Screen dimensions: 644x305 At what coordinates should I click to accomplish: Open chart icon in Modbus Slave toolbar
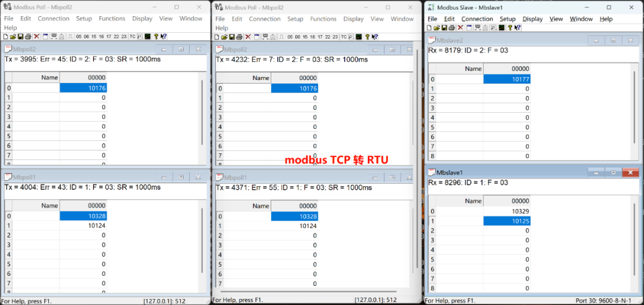tap(501, 27)
